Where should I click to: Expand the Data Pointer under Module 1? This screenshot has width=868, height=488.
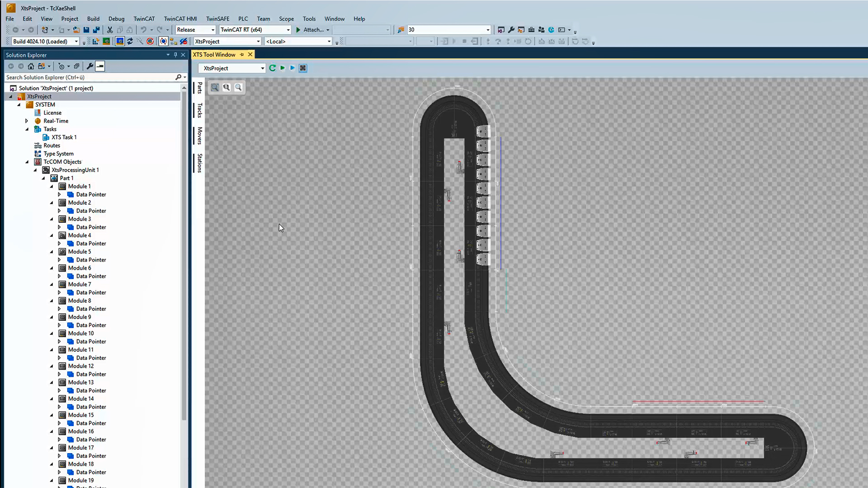pos(59,194)
